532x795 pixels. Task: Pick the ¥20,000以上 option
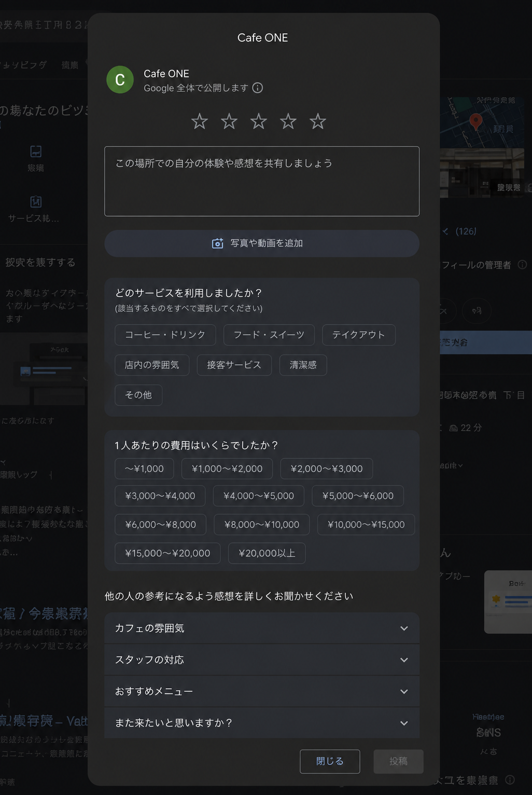click(x=267, y=553)
